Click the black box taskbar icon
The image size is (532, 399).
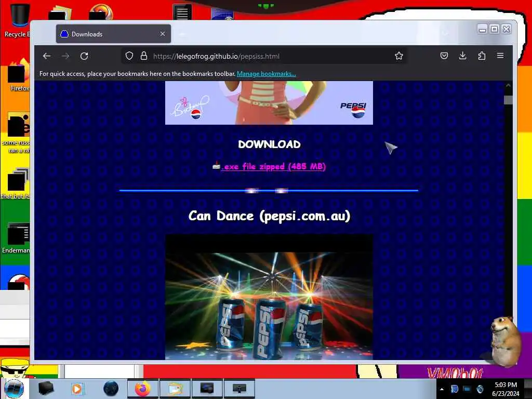[x=46, y=389]
